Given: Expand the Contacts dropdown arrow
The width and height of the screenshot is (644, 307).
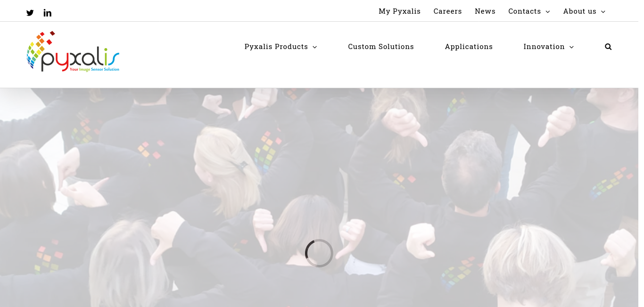Looking at the screenshot, I should point(548,12).
